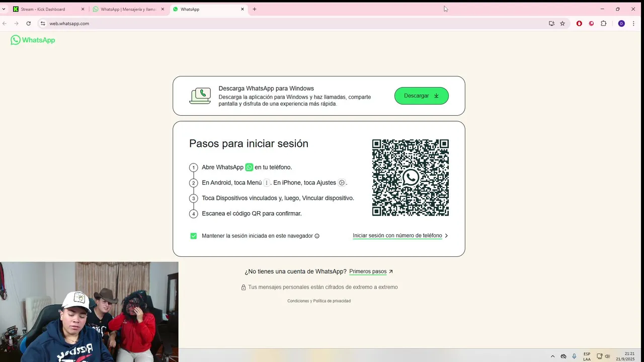
Task: Click text 'Escanea el código QR para confirmar.'
Action: [252, 214]
